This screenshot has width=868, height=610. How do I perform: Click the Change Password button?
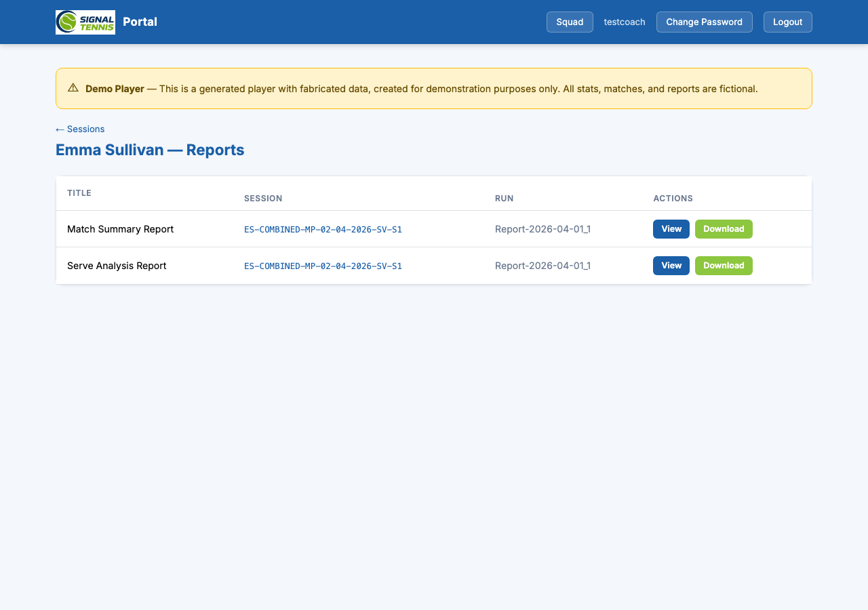704,22
